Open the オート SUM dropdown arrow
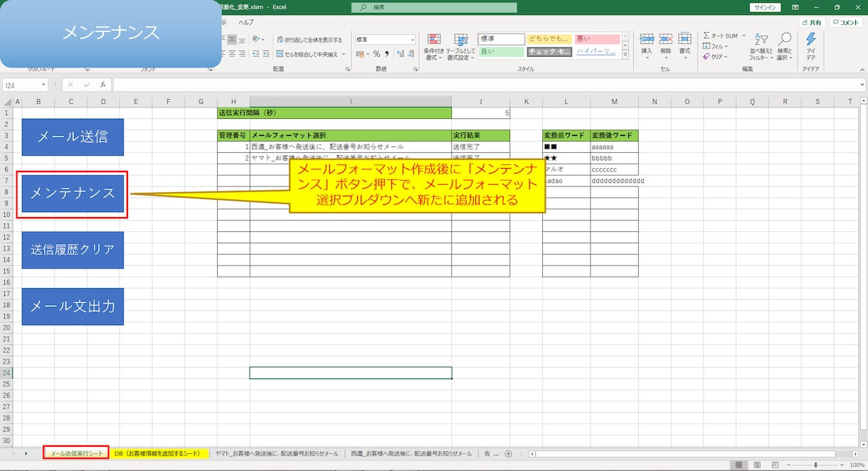Screen dimensions: 868x471 [743, 36]
